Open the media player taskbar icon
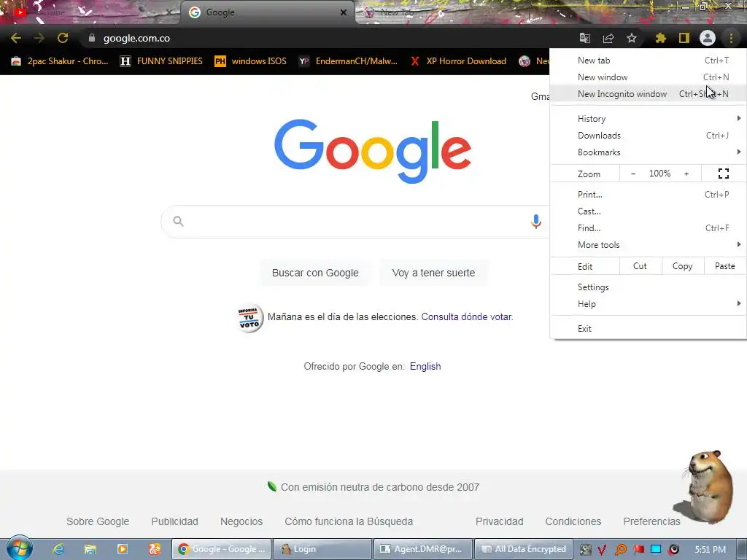 [x=123, y=549]
